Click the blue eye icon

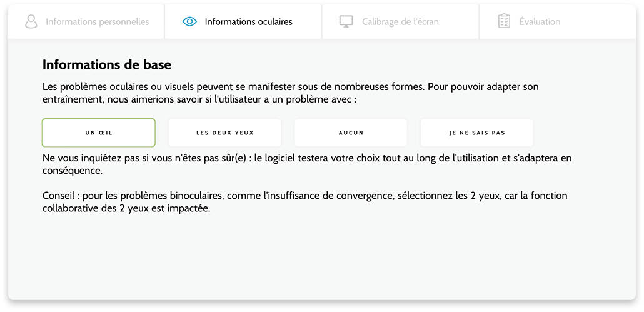pos(189,22)
